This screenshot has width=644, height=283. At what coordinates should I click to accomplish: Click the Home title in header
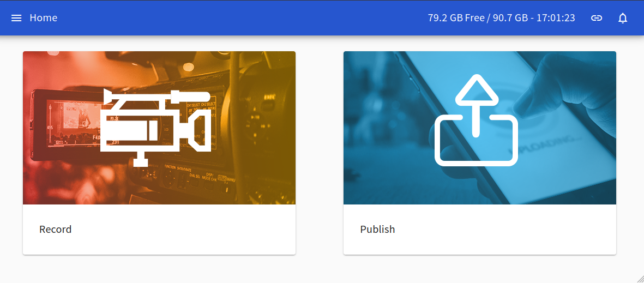click(44, 18)
